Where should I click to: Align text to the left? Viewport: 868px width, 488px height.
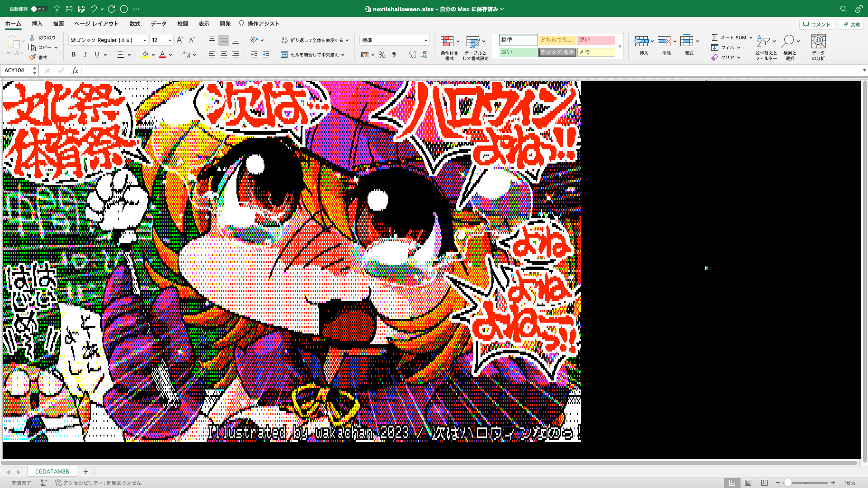tap(212, 54)
